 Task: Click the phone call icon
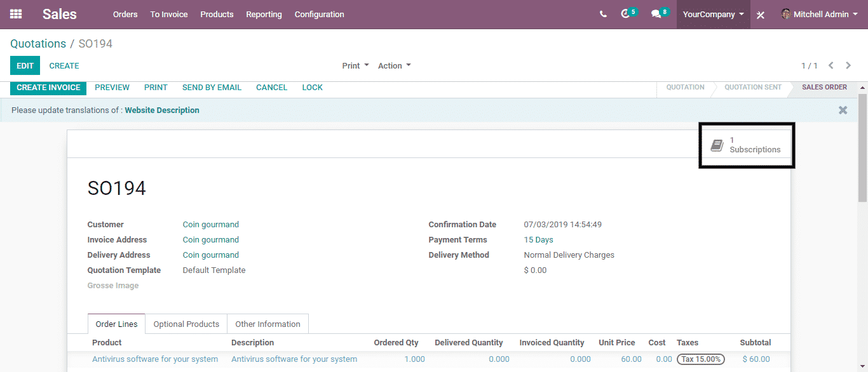pos(603,14)
